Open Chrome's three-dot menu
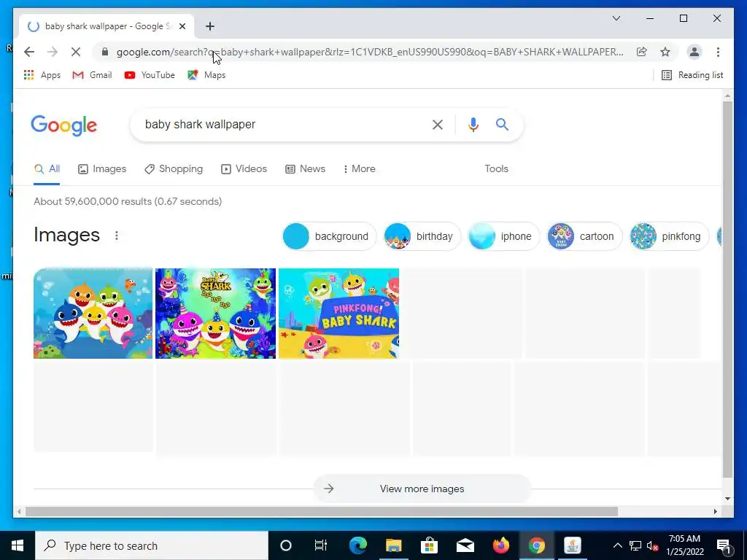The image size is (747, 560). 718,52
